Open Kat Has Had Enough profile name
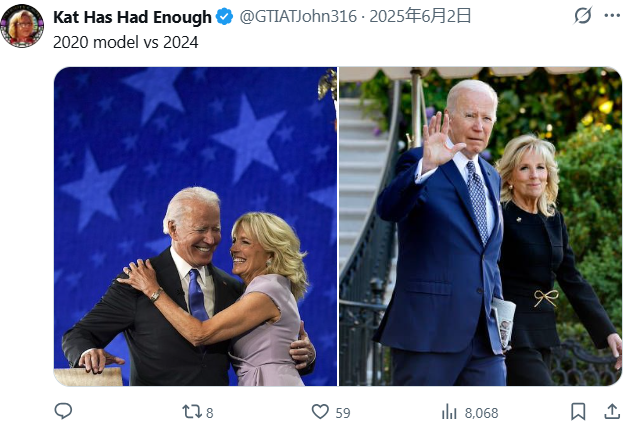The width and height of the screenshot is (637, 424). point(132,17)
